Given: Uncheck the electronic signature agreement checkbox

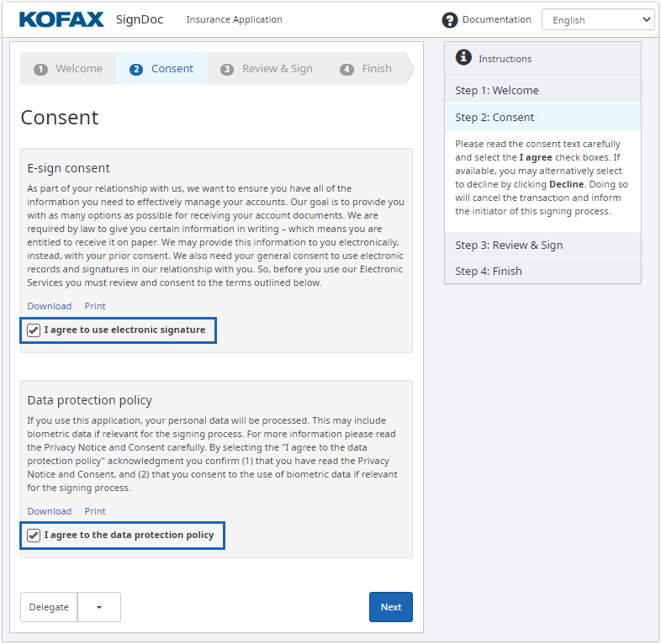Looking at the screenshot, I should (x=34, y=330).
